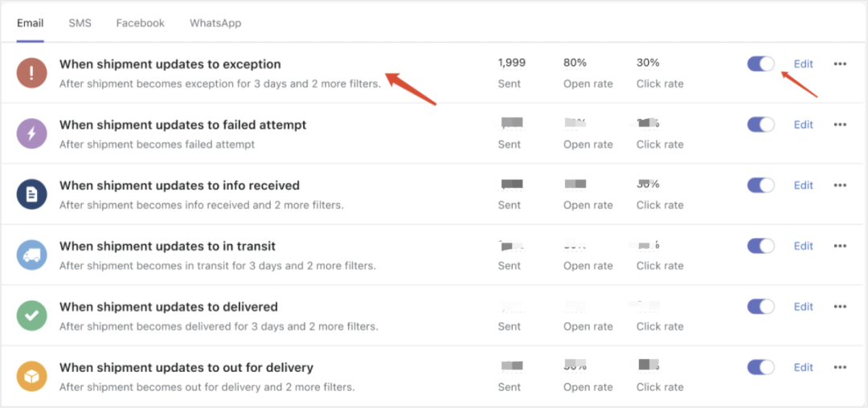Screen dimensions: 868x408
Task: Click the red exception exclamation icon
Action: pos(31,73)
